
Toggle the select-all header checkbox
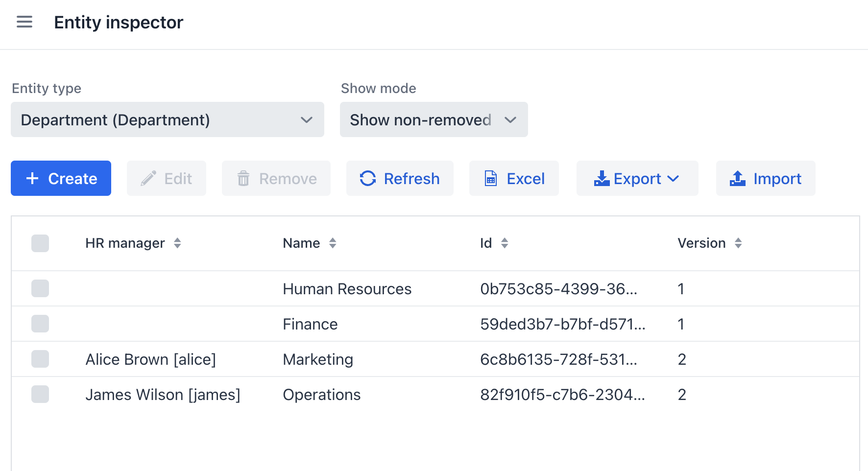click(x=40, y=243)
